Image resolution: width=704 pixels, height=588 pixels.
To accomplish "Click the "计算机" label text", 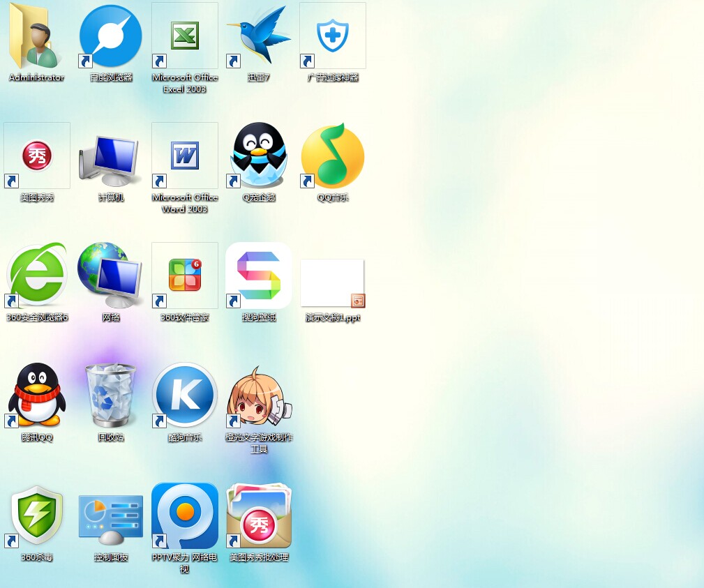I will pos(111,197).
